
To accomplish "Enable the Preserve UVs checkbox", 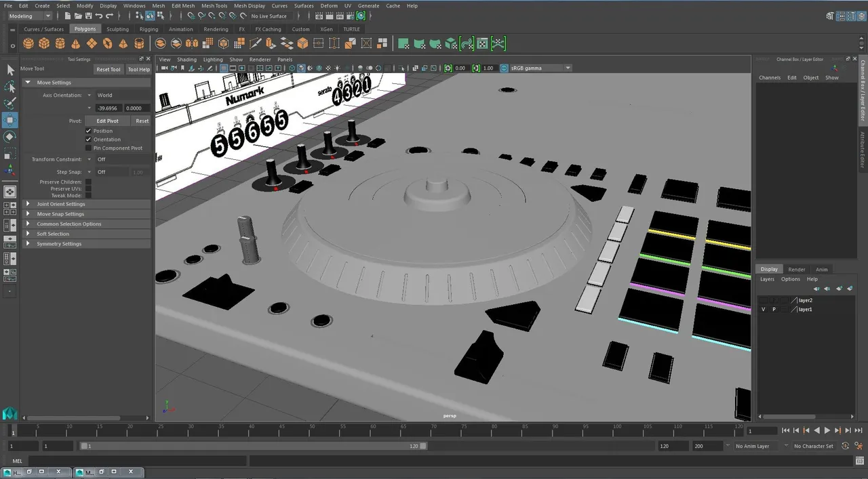I will click(88, 188).
